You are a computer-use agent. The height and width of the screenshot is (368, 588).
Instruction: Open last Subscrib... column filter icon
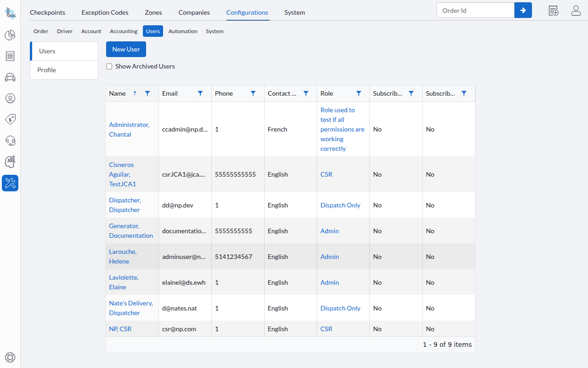point(464,93)
